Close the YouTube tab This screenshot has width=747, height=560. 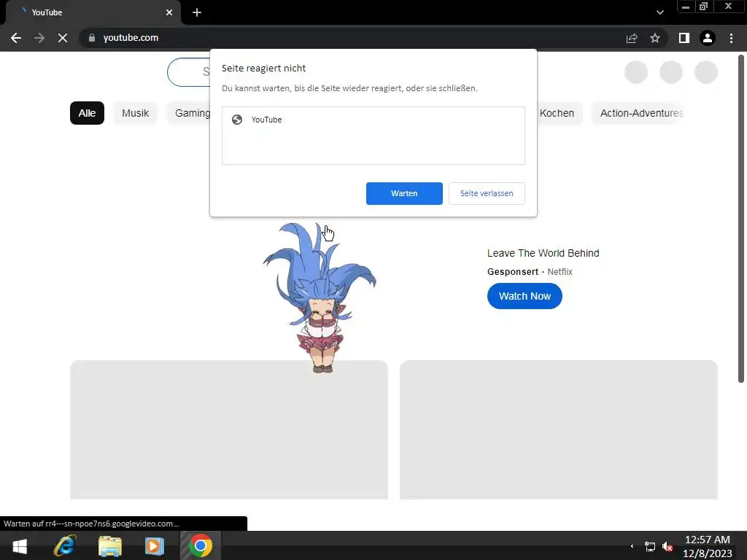[169, 12]
